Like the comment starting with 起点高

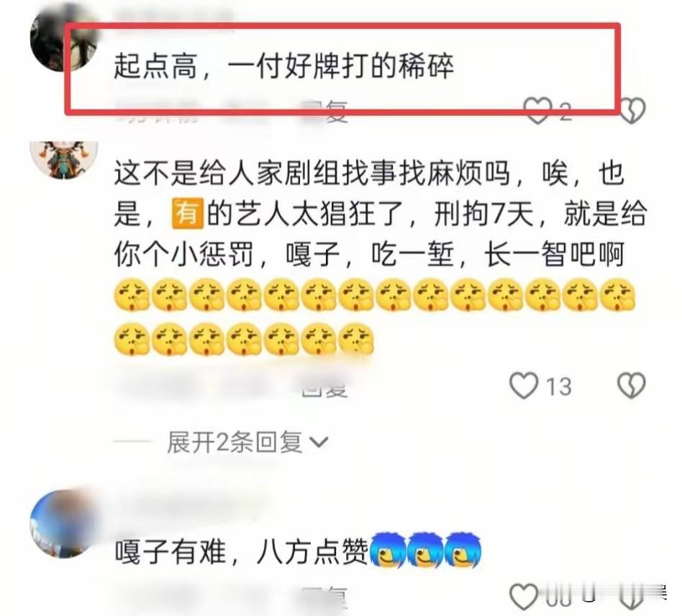pos(537,111)
